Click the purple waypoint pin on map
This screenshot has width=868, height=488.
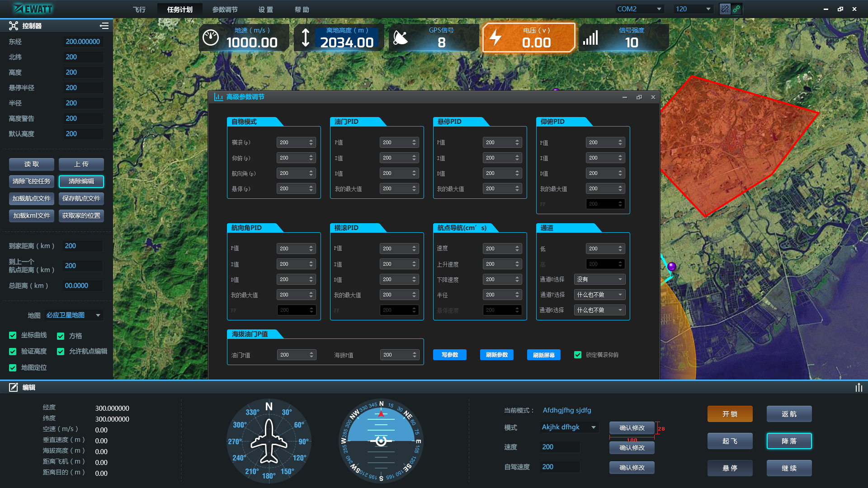point(672,267)
